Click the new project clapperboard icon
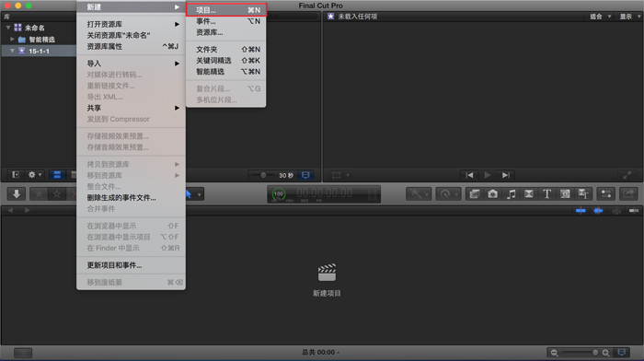 click(x=327, y=273)
